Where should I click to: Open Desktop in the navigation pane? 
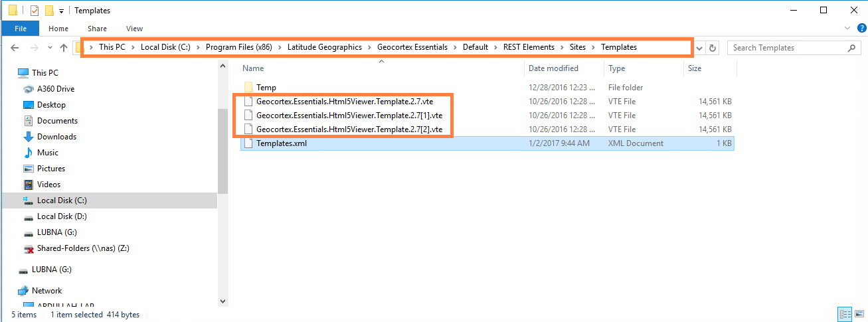[x=51, y=105]
